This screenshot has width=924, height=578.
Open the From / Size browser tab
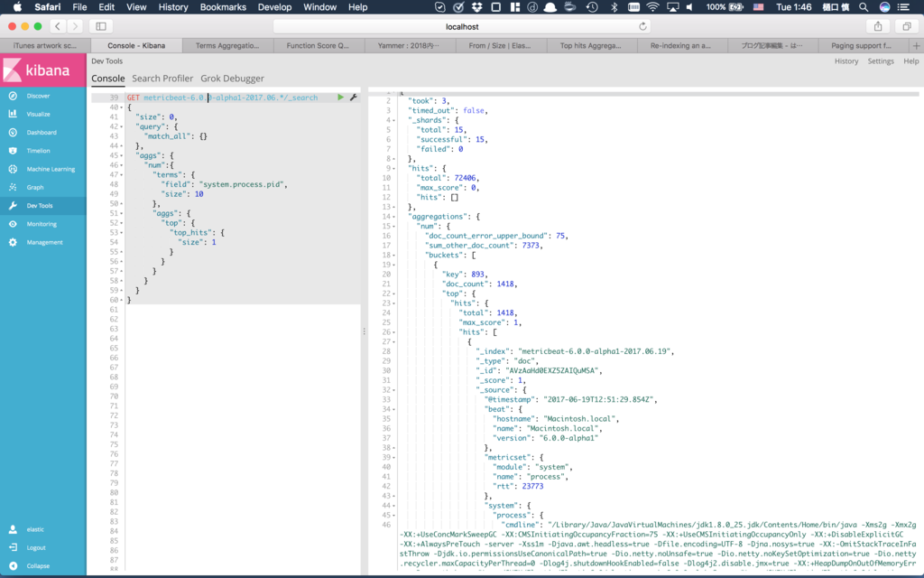click(x=500, y=45)
